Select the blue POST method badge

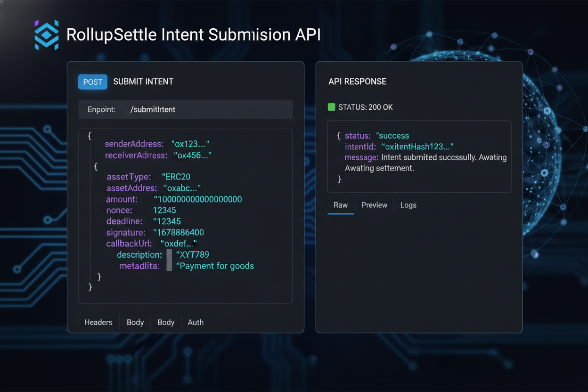92,82
